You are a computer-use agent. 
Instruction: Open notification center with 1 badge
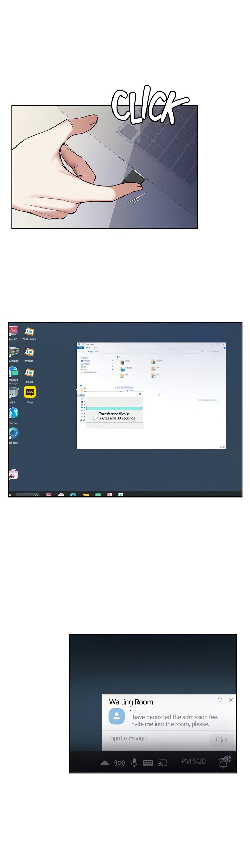[224, 762]
